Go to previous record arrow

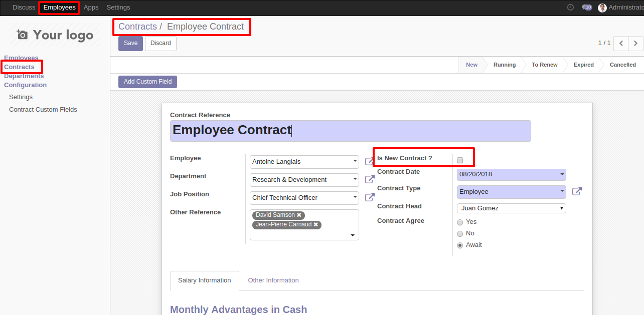point(621,43)
